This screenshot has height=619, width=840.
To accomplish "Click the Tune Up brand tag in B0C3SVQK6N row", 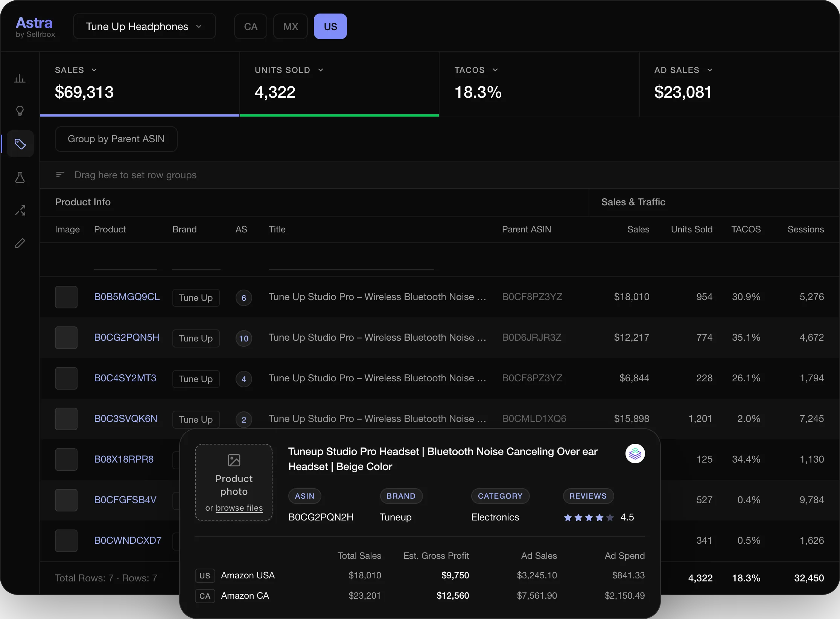I will coord(196,420).
